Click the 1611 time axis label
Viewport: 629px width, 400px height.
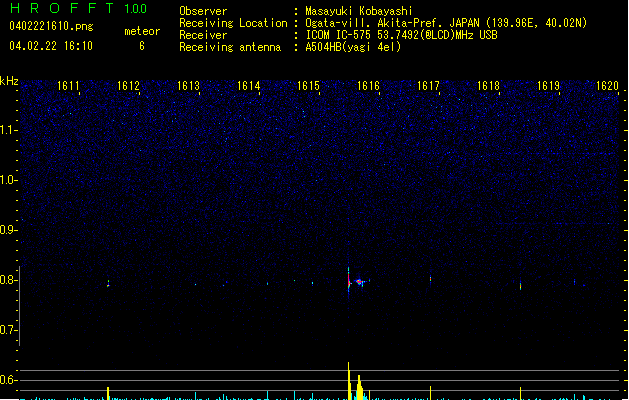[x=68, y=86]
